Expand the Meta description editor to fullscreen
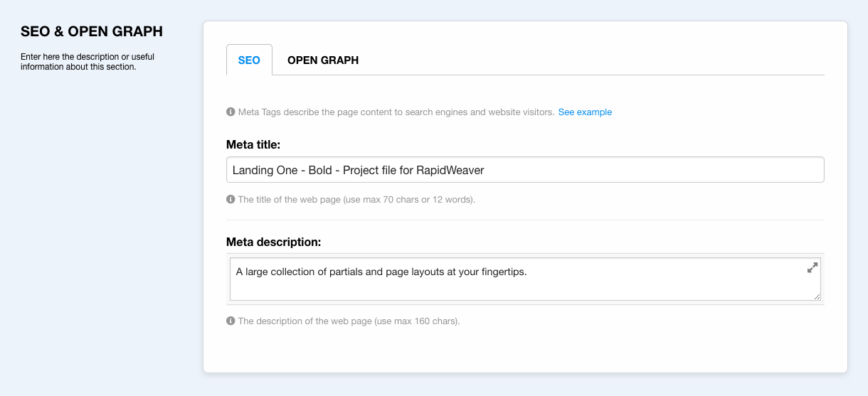The height and width of the screenshot is (396, 868). pyautogui.click(x=813, y=268)
